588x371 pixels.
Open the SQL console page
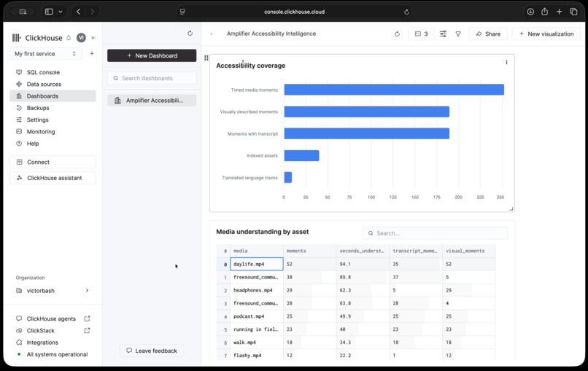pos(43,72)
